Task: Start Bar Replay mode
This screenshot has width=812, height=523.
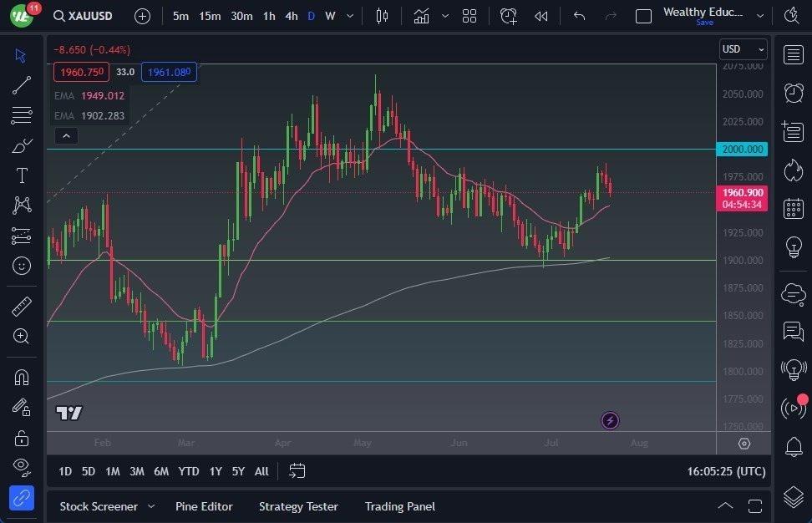Action: click(540, 15)
